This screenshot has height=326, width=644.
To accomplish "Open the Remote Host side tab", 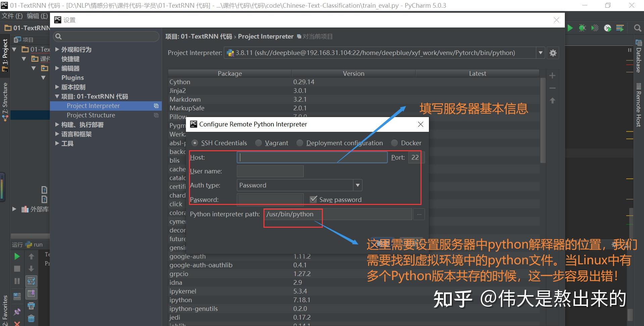I will (638, 105).
